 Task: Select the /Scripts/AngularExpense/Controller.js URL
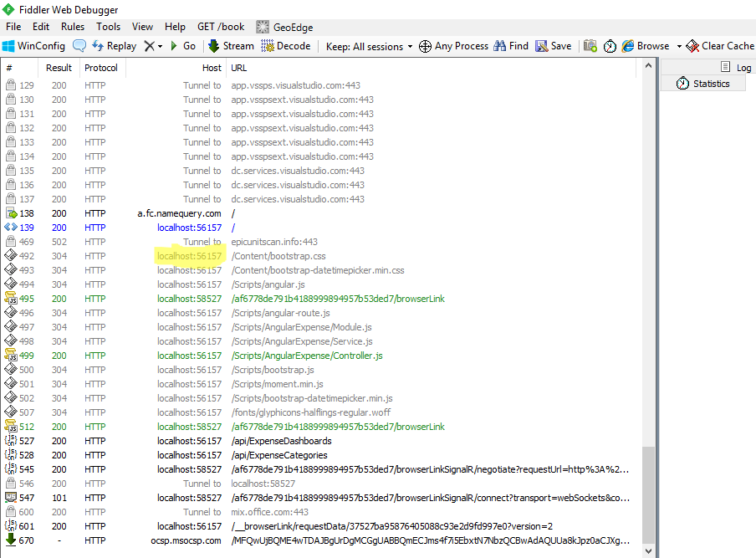(x=307, y=356)
